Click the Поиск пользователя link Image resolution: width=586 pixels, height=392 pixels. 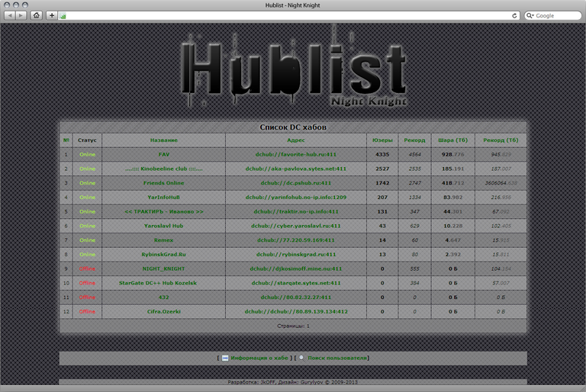pos(338,357)
